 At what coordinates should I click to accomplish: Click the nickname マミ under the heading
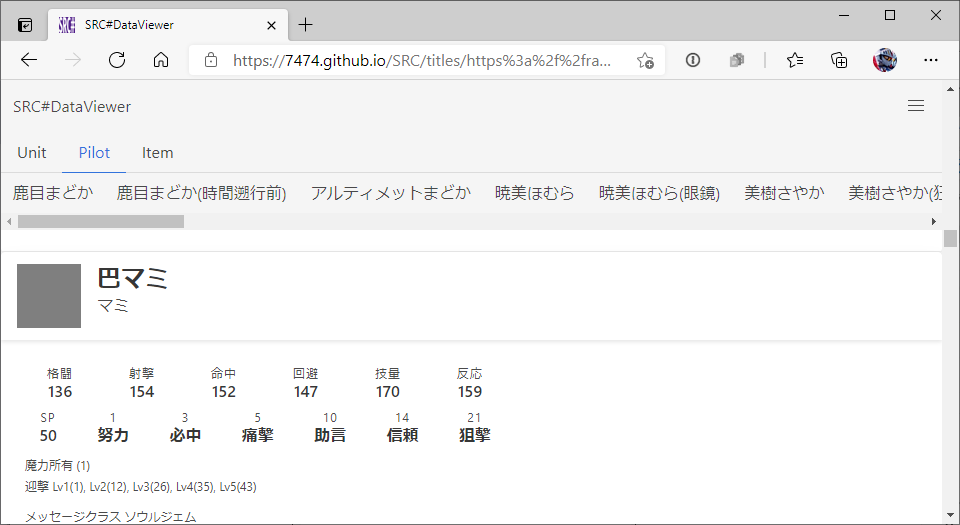tap(113, 305)
